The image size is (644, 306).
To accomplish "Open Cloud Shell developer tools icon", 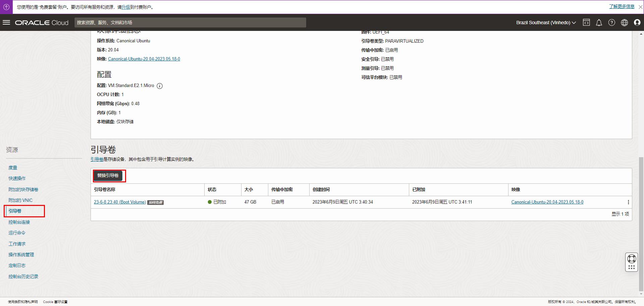I will [x=586, y=23].
